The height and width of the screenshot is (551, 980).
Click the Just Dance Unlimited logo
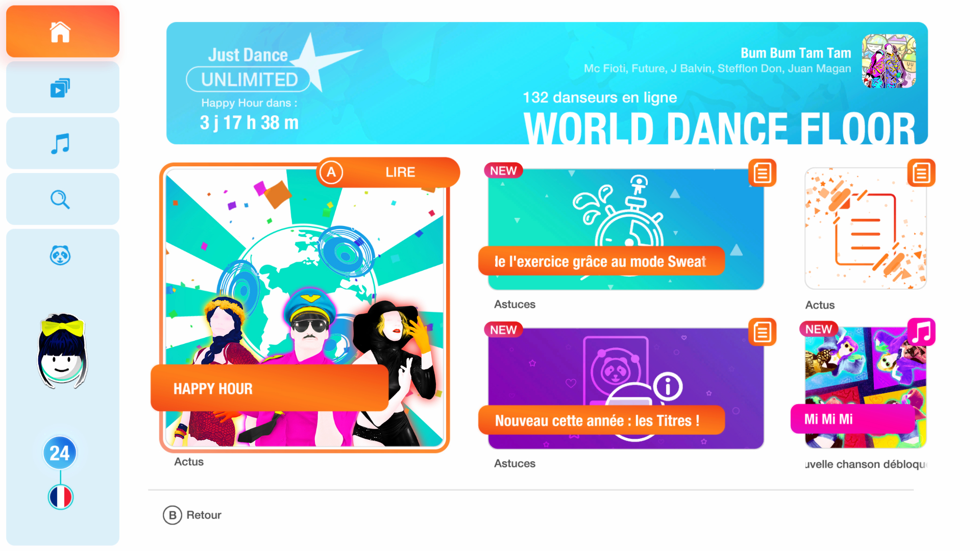click(x=249, y=67)
